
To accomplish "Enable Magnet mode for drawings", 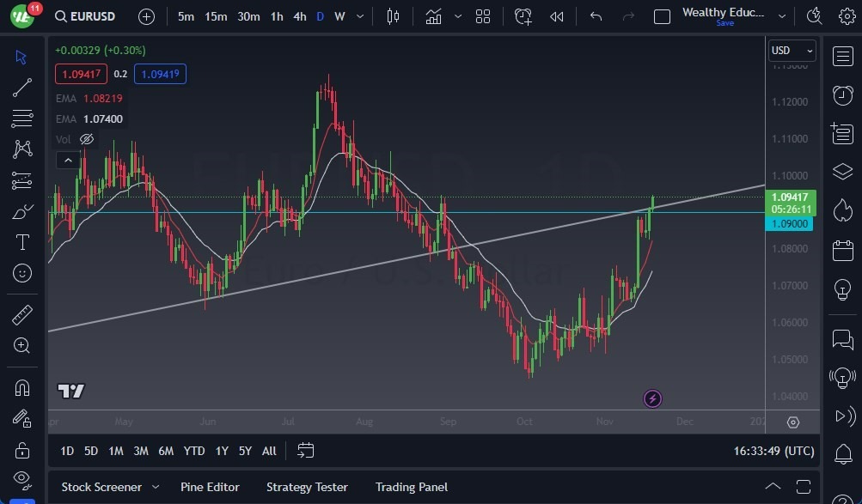I will pyautogui.click(x=21, y=387).
